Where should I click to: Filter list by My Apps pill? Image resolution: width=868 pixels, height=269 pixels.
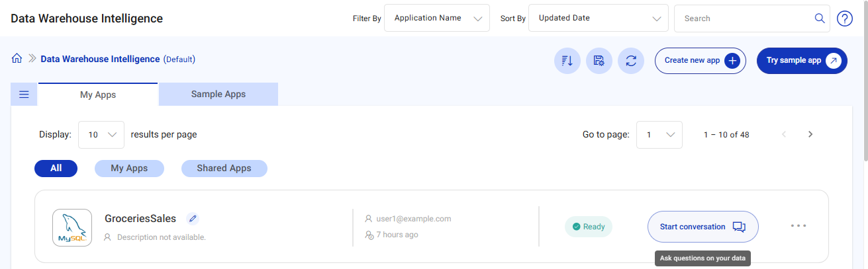pos(129,169)
